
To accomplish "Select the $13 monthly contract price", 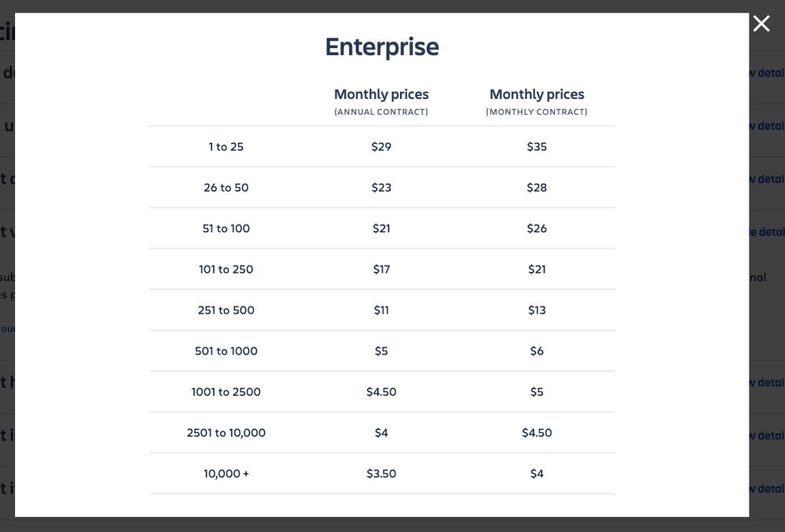I will [537, 310].
